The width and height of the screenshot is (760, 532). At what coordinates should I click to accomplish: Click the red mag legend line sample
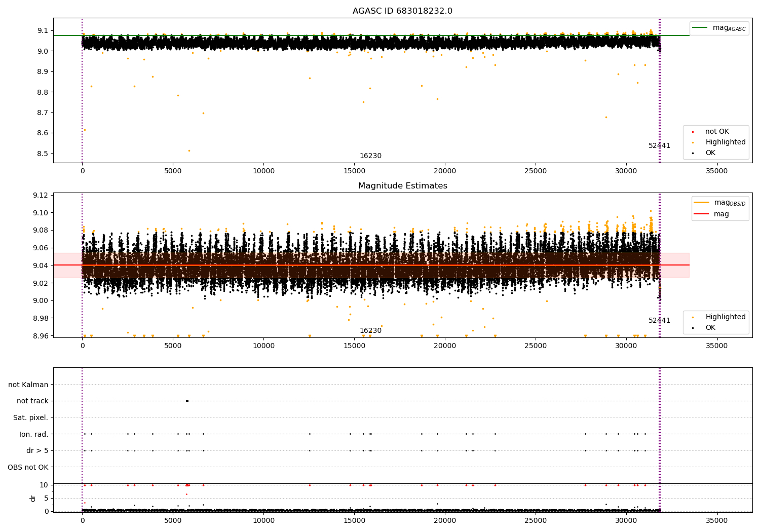[x=701, y=214]
